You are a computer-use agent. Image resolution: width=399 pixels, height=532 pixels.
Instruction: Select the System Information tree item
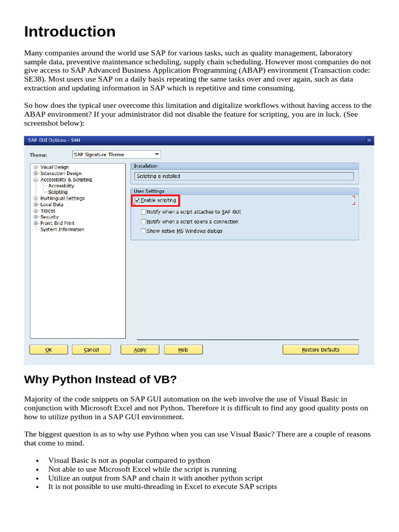coord(62,229)
